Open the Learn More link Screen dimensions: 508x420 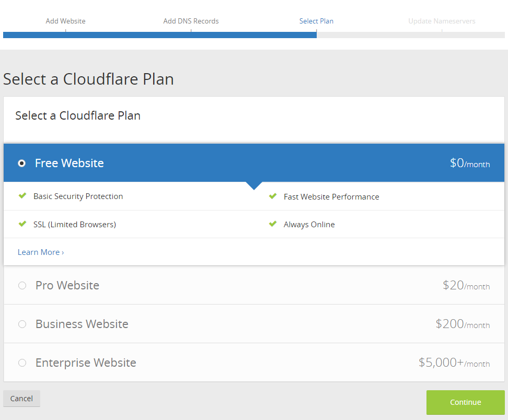coord(41,252)
